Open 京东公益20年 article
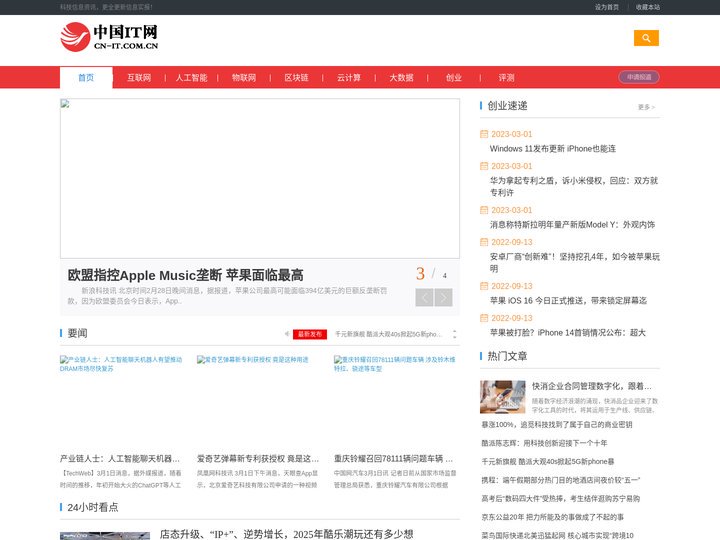This screenshot has height=540, width=720. 552,517
